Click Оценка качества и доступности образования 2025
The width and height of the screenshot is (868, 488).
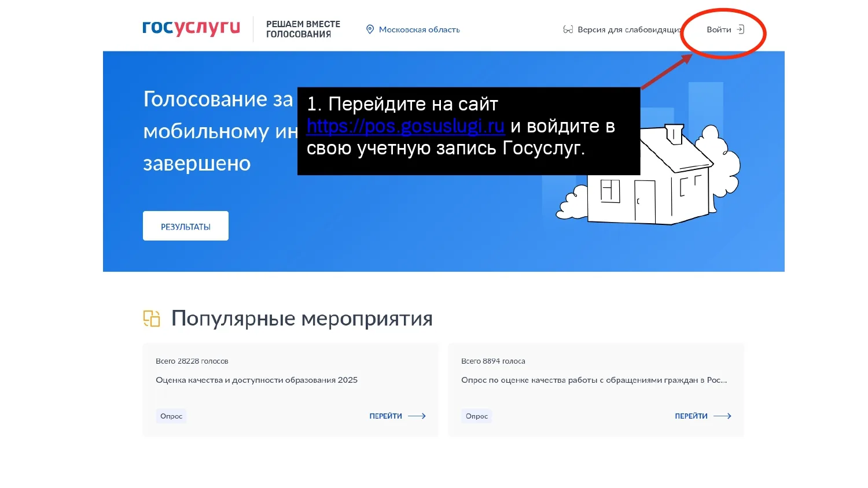point(256,380)
